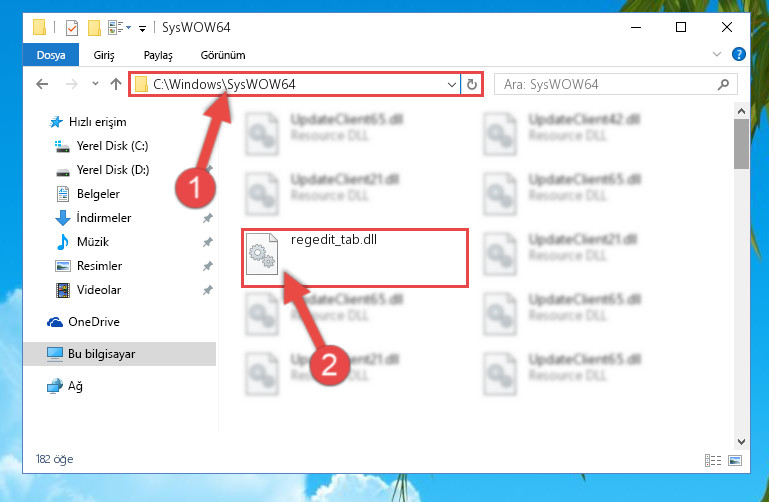Screen dimensions: 769x502
Task: Expand the address bar history dropdown
Action: 452,85
